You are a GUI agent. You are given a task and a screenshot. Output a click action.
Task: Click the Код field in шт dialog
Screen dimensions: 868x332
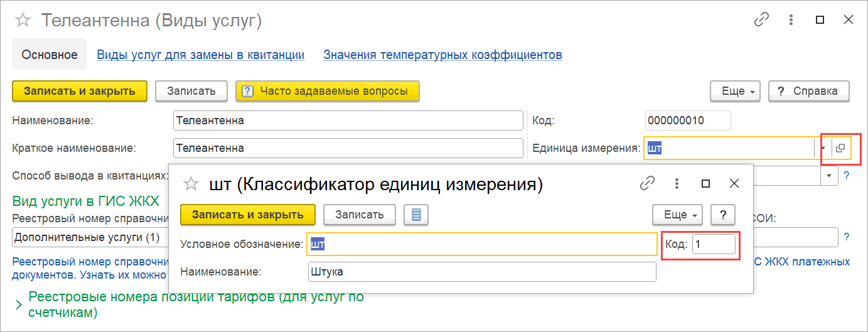coord(714,244)
